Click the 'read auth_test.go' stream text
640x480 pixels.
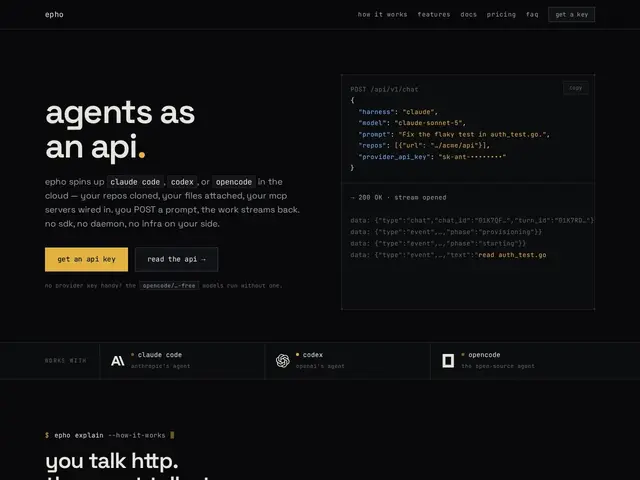coord(512,255)
